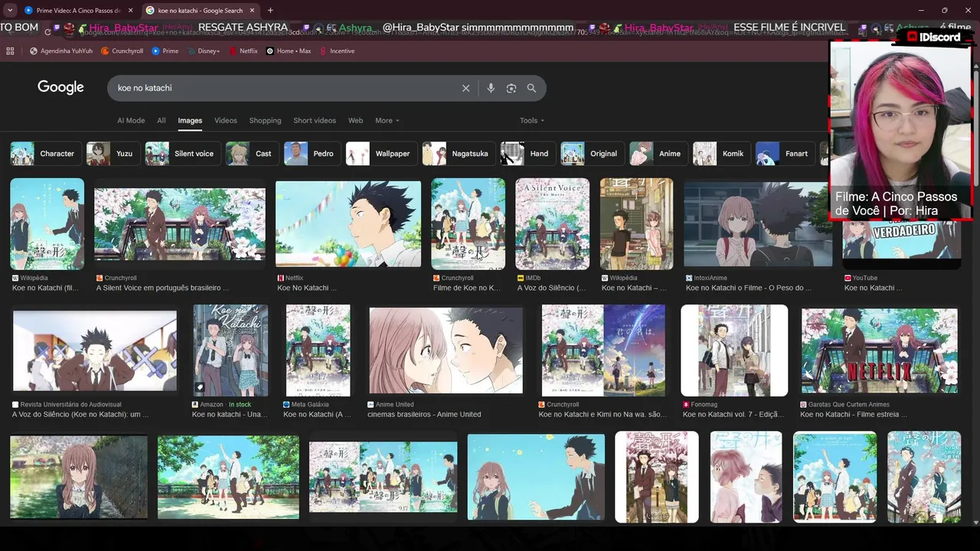Close the koe no katachi Google Search tab
980x551 pixels.
click(251, 11)
